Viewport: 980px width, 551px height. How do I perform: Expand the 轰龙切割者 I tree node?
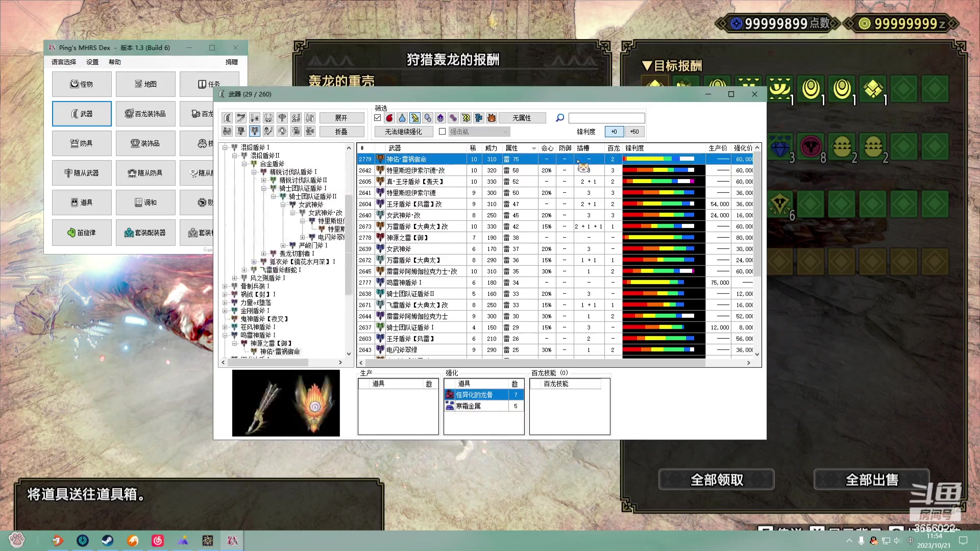click(x=263, y=254)
